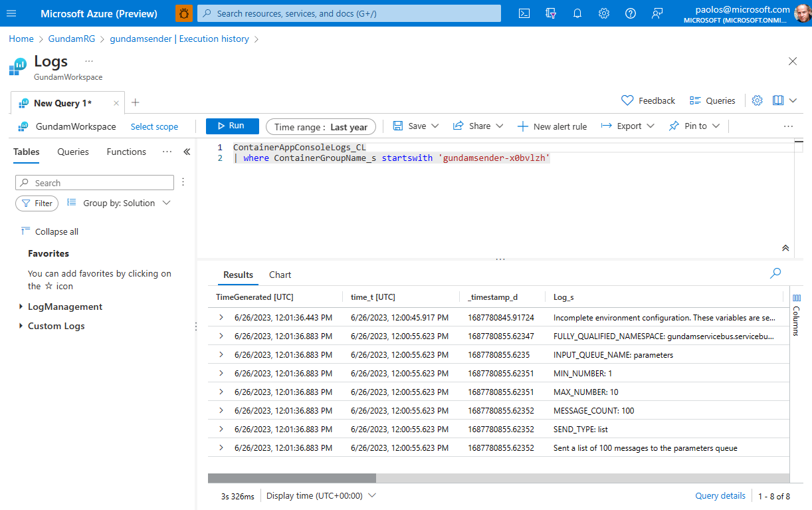Image resolution: width=812 pixels, height=510 pixels.
Task: Add a new query tab with plus
Action: 136,102
